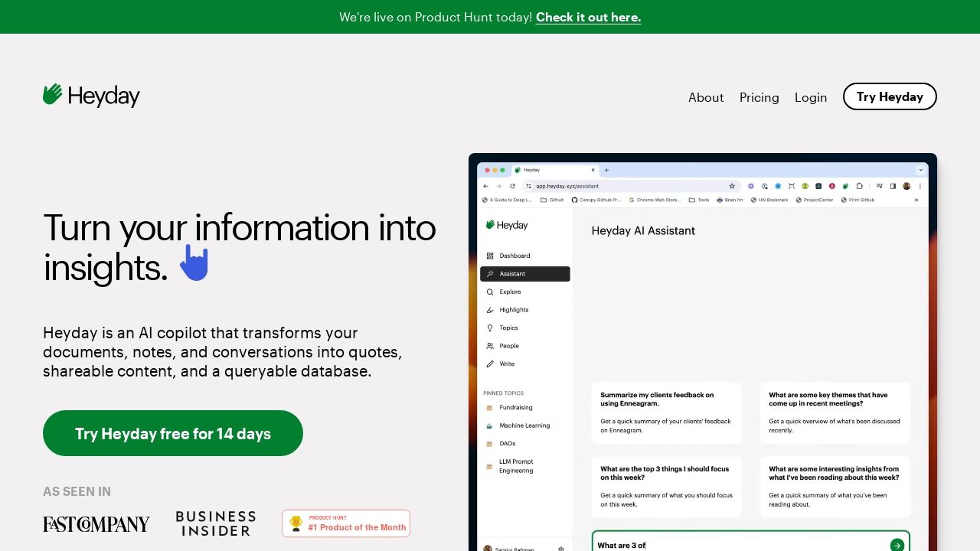The image size is (980, 551).
Task: Click the app.heyday.xyz/assistant address bar
Action: (631, 186)
